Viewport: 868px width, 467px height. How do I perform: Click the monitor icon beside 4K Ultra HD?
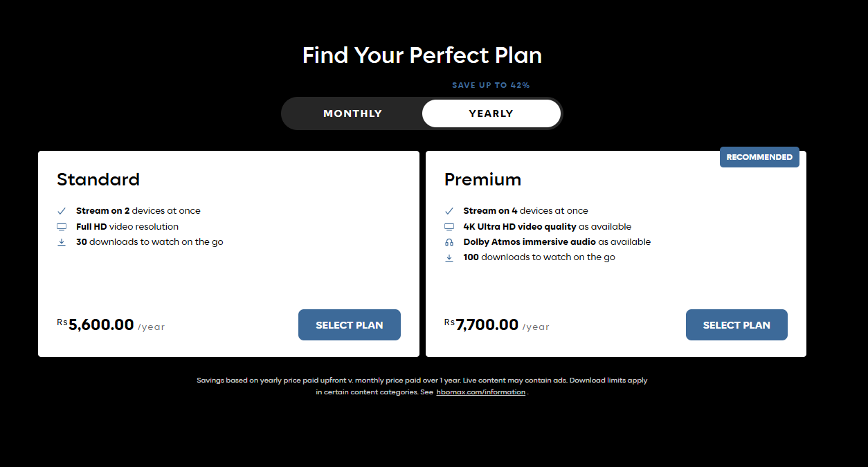pos(449,227)
